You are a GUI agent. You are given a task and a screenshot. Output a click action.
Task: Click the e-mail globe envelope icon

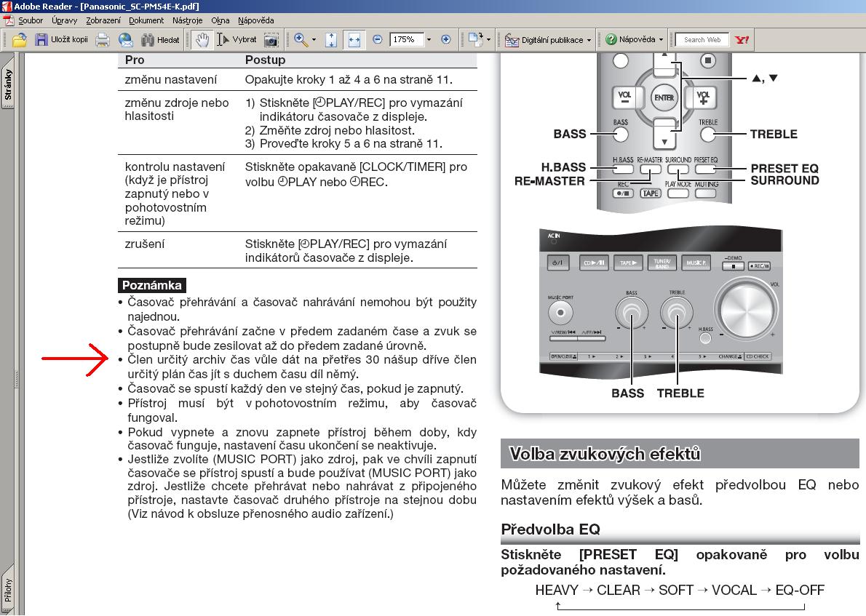(x=126, y=40)
